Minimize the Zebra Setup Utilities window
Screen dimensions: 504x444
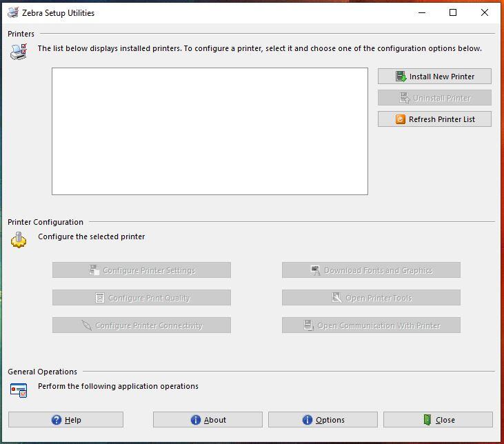422,12
